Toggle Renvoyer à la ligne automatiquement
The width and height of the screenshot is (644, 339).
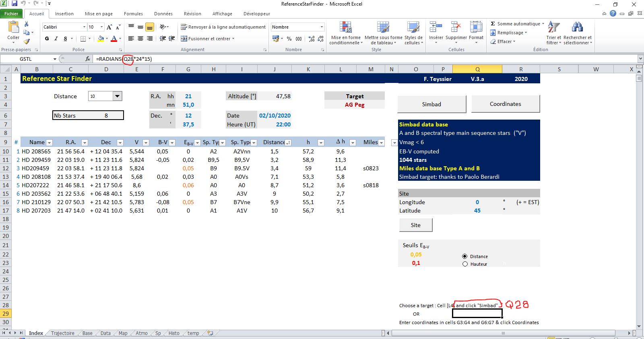coord(223,27)
